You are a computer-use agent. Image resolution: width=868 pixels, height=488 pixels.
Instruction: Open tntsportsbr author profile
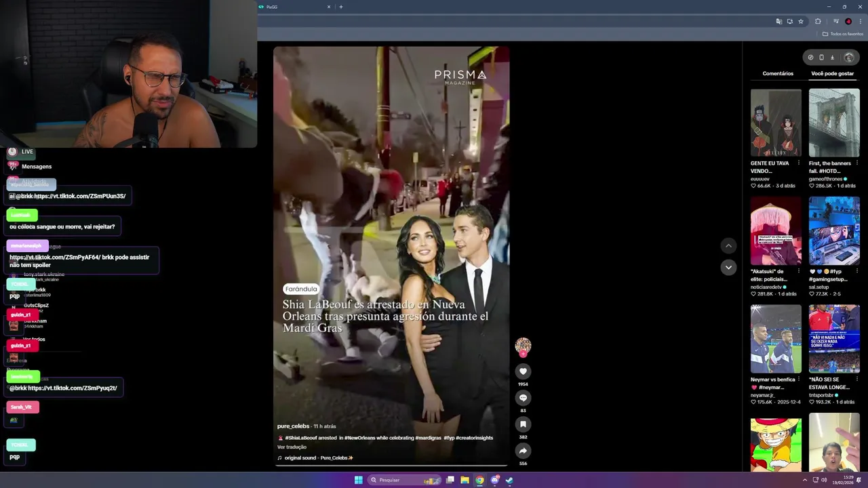coord(823,394)
